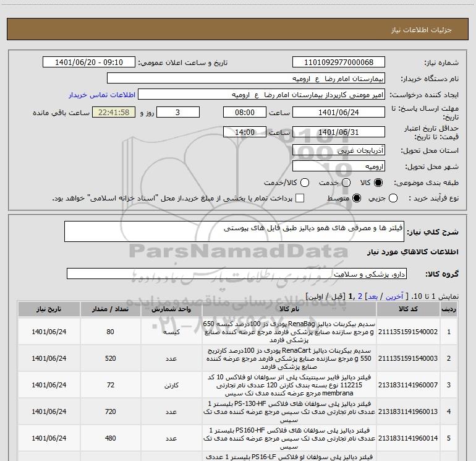Image resolution: width=476 pixels, height=461 pixels.
Task: Click the delivery province field آذربایجان غربی
Action: coord(339,150)
